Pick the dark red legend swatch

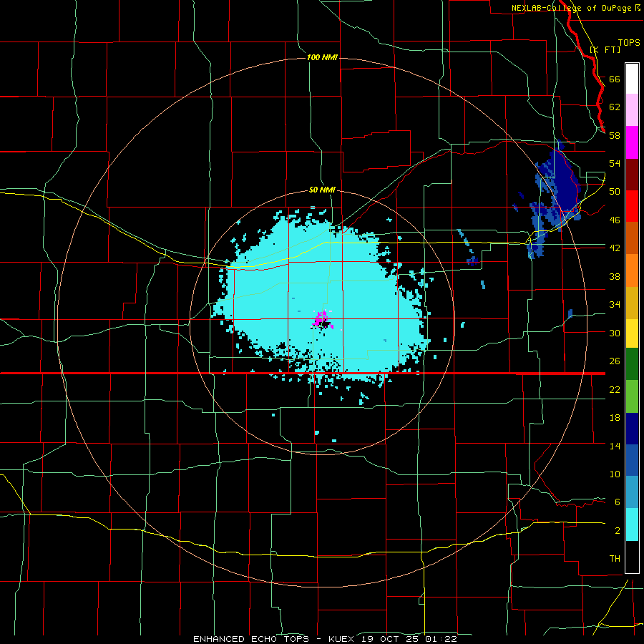coord(632,174)
